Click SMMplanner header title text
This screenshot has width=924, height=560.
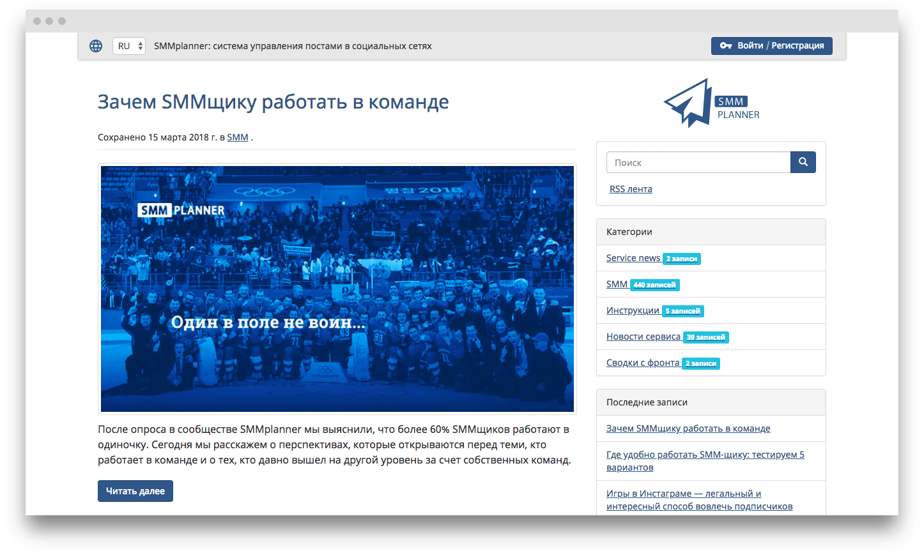click(x=293, y=46)
